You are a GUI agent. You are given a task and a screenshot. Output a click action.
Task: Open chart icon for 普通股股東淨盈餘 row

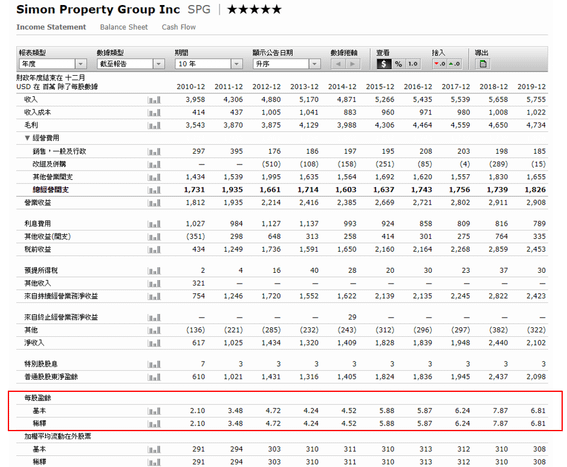click(x=154, y=377)
